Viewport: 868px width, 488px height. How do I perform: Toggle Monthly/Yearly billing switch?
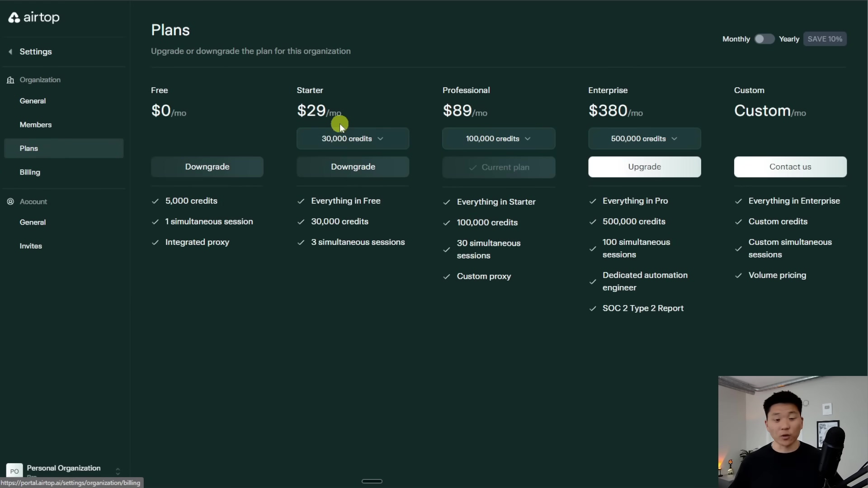tap(764, 39)
